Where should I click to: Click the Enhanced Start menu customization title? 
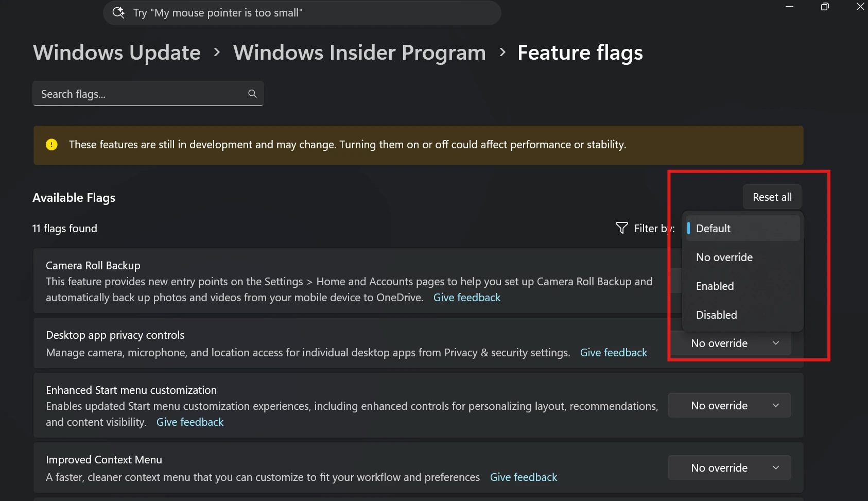coord(131,390)
